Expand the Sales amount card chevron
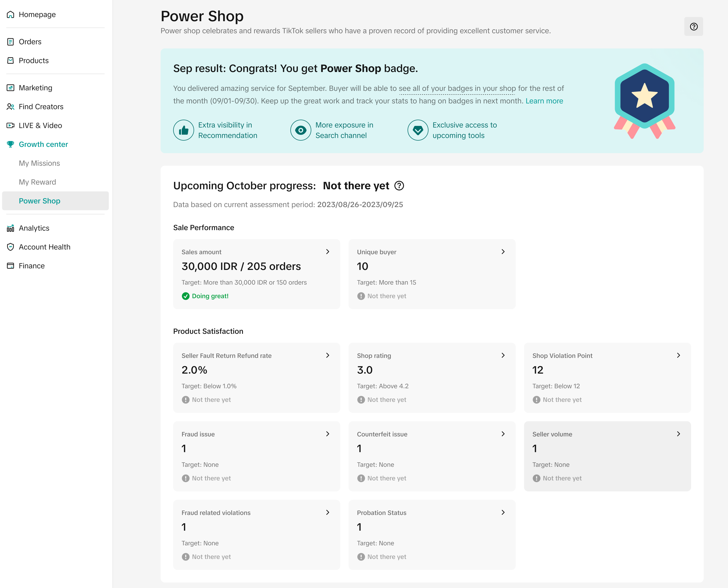The height and width of the screenshot is (588, 728). coord(327,252)
